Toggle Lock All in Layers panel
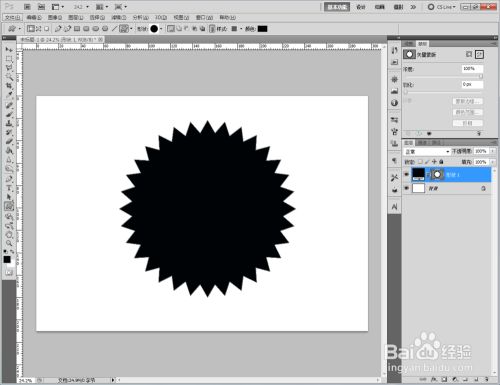Viewport: 500px width, 385px height. tap(441, 162)
